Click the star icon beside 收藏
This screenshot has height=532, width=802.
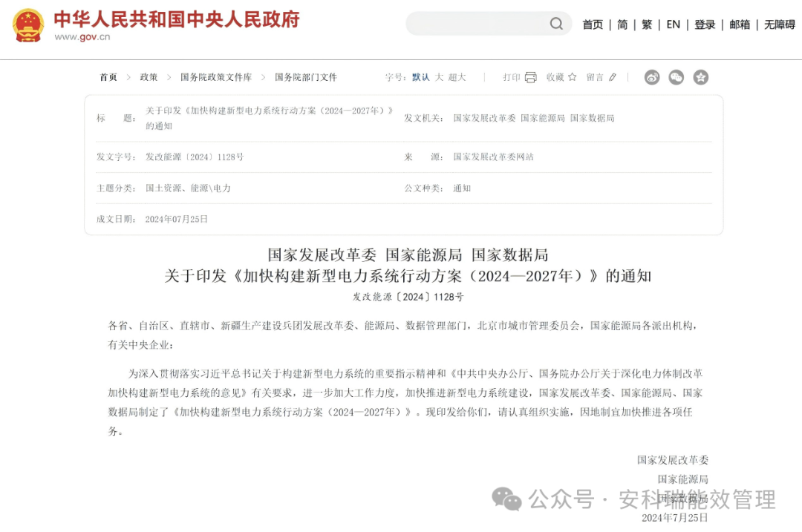click(x=573, y=76)
